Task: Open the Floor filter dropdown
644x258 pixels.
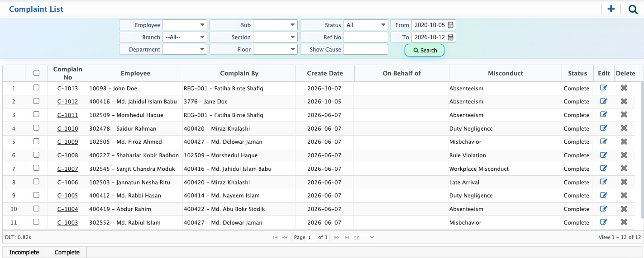Action: coord(275,49)
